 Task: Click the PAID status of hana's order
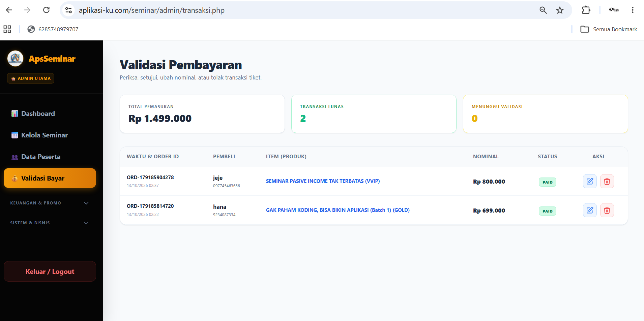547,211
